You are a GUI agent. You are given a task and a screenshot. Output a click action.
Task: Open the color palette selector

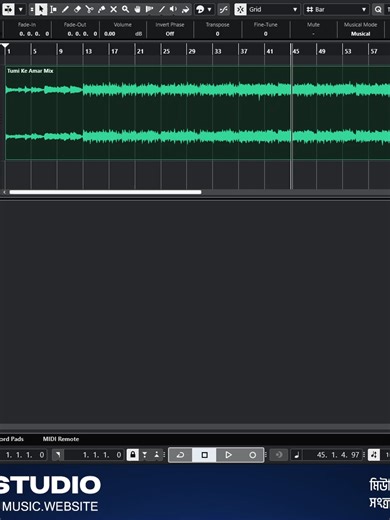point(200,9)
